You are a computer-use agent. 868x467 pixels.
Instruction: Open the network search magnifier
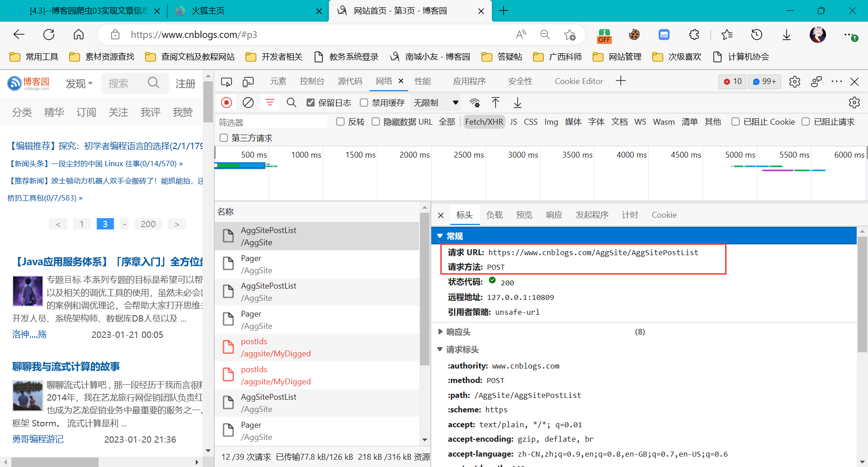click(x=292, y=103)
